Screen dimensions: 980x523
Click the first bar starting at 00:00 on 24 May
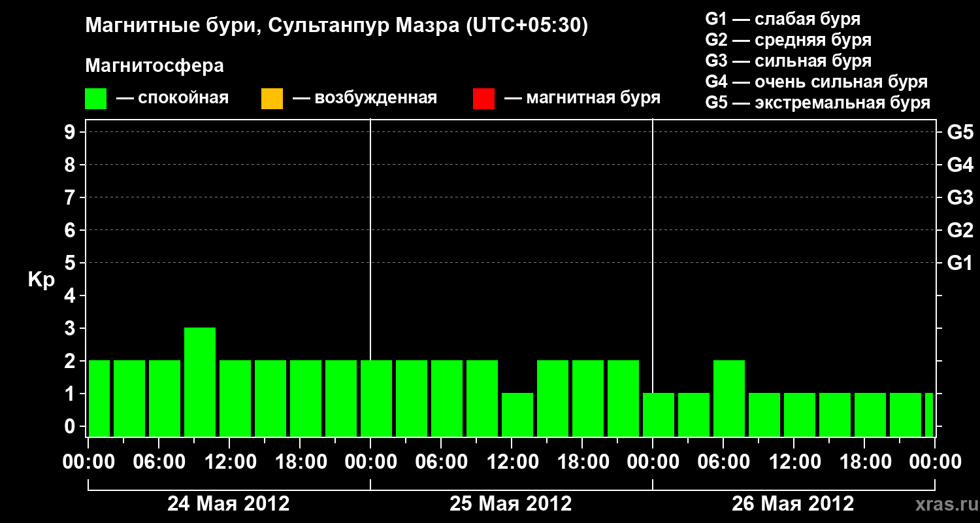click(x=99, y=398)
